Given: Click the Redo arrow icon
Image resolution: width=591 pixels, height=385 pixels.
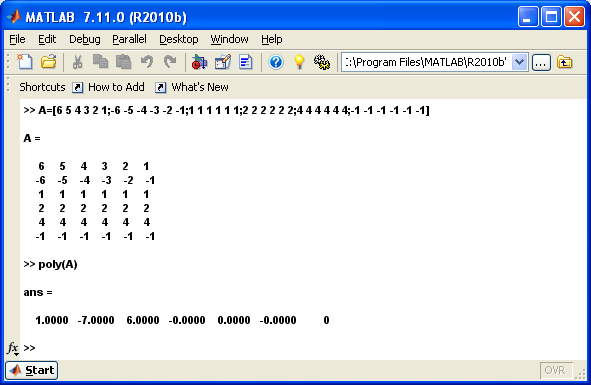Looking at the screenshot, I should 170,62.
